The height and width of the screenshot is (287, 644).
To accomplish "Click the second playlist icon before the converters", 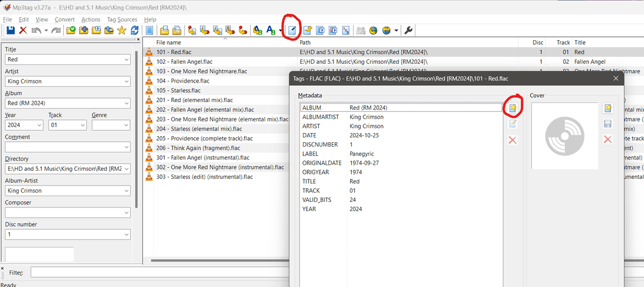I will click(x=177, y=30).
